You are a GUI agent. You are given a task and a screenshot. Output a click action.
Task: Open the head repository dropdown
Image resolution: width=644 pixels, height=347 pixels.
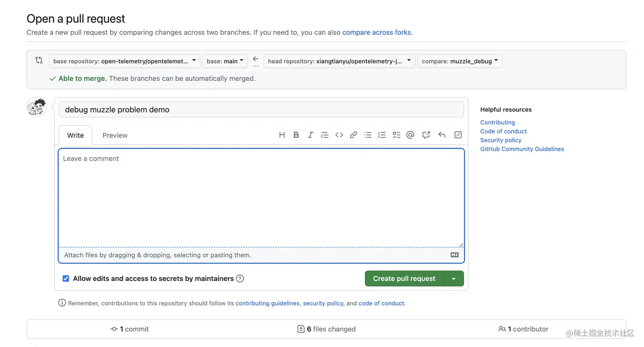339,61
